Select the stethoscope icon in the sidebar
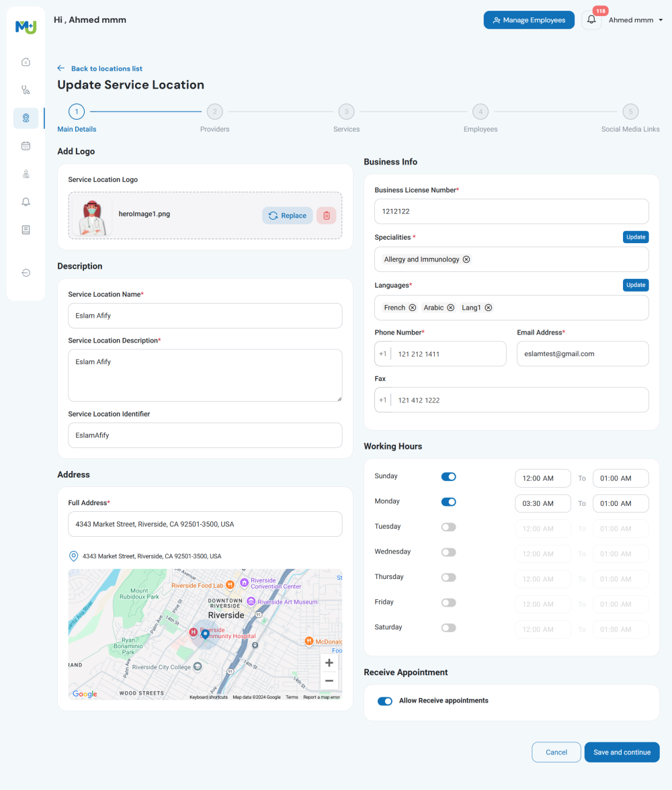This screenshot has height=790, width=672. (26, 90)
